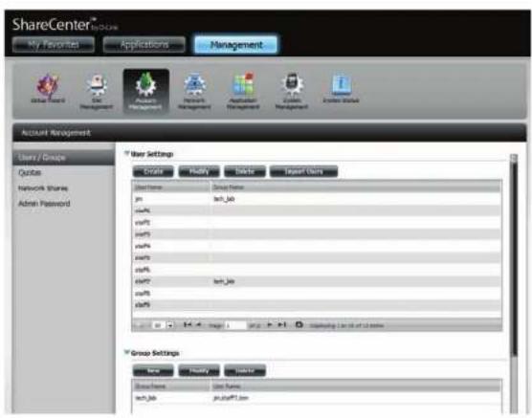Click New button in Group Settings

(x=153, y=371)
